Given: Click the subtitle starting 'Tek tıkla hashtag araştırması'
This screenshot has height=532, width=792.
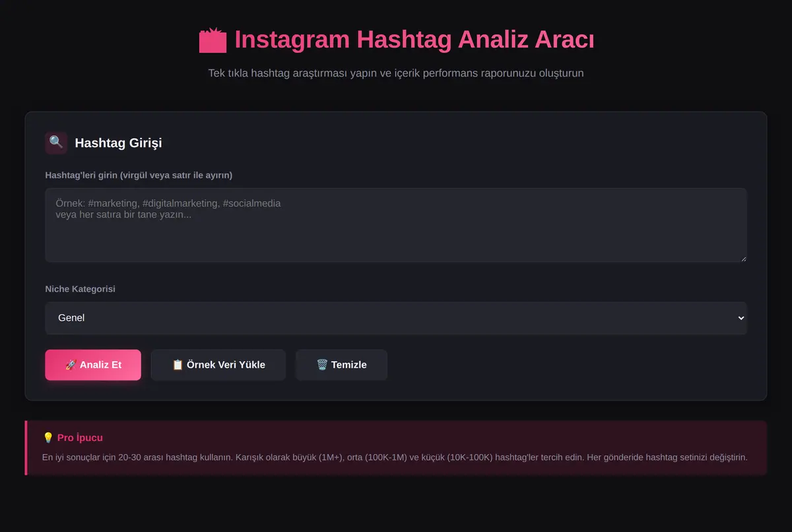Looking at the screenshot, I should pos(396,73).
